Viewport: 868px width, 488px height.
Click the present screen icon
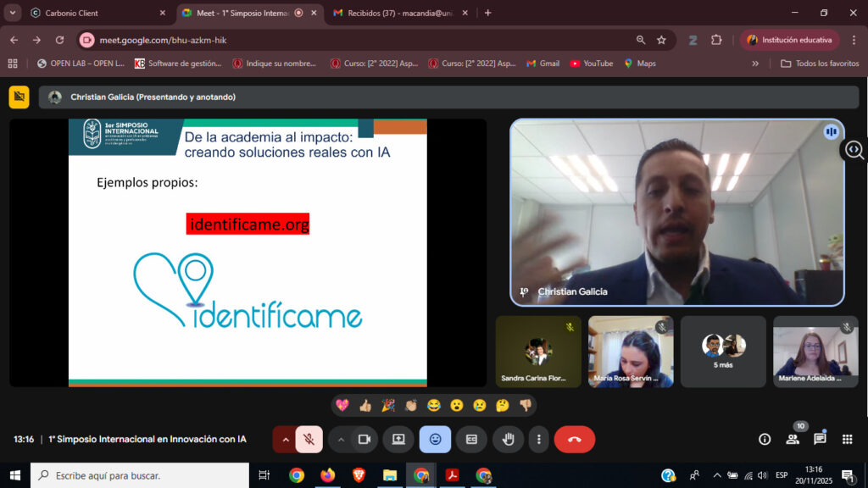398,440
